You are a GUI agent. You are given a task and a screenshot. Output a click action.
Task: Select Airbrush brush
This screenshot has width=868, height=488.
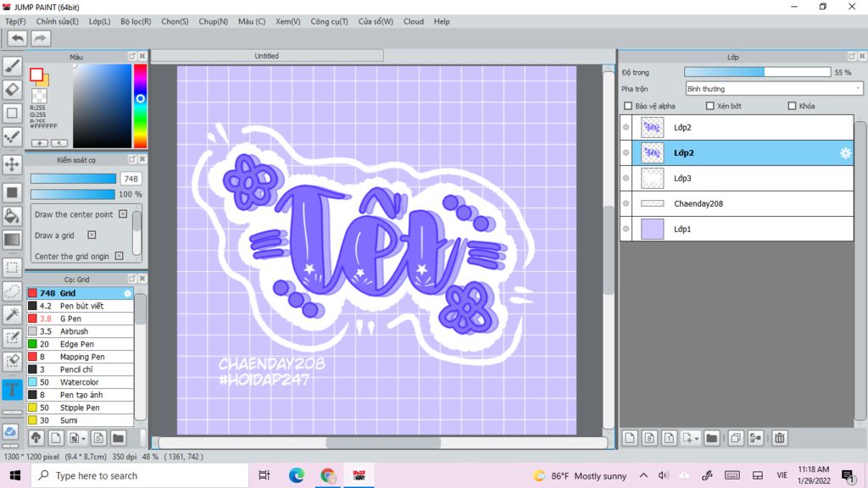coord(81,331)
